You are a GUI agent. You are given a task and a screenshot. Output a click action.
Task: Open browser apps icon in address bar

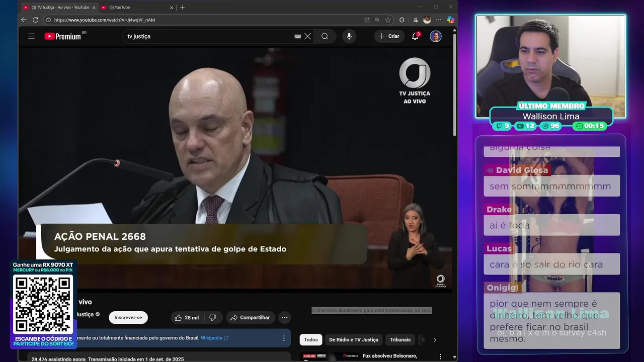tap(367, 20)
